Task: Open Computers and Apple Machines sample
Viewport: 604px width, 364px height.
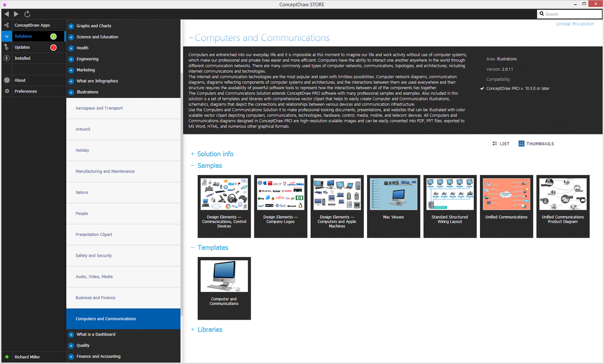Action: (337, 207)
